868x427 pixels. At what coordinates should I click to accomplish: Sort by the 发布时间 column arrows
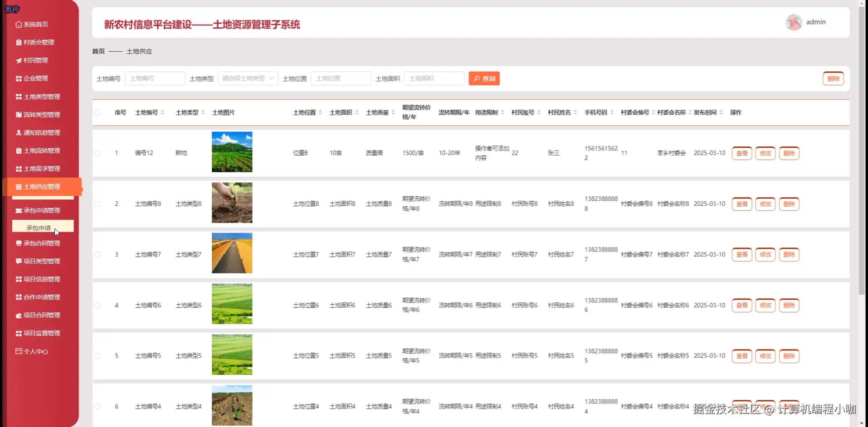721,112
